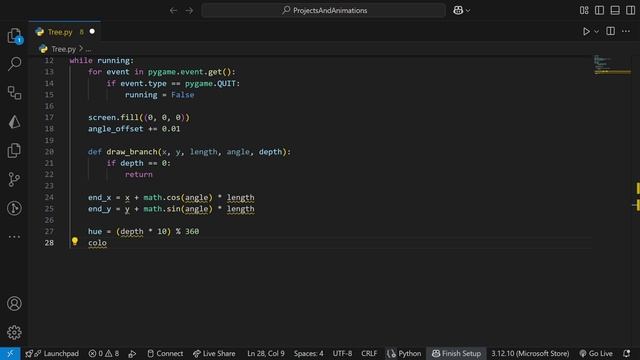640x360 pixels.
Task: Change file encoding UTF-8
Action: coord(342,353)
